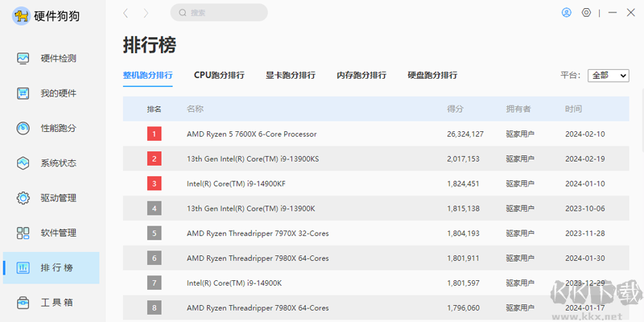
Task: Go back with the left arrow
Action: coord(126,13)
